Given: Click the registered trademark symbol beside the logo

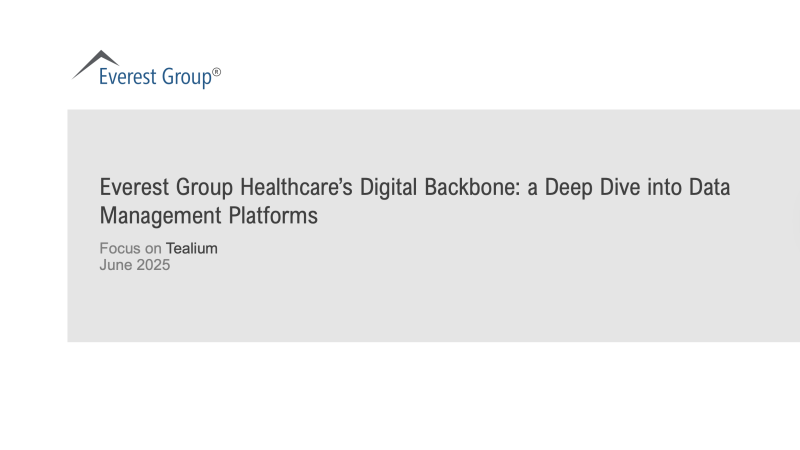Looking at the screenshot, I should (x=216, y=73).
